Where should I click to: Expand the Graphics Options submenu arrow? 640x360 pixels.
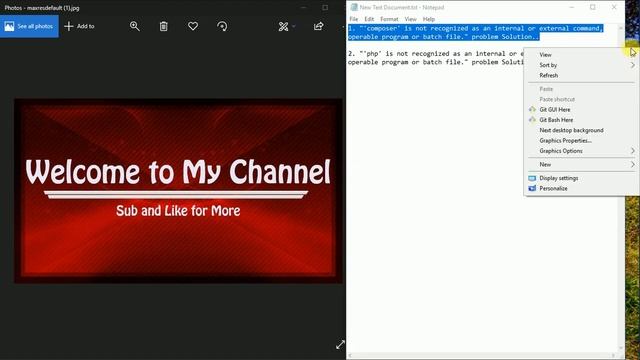[633, 151]
